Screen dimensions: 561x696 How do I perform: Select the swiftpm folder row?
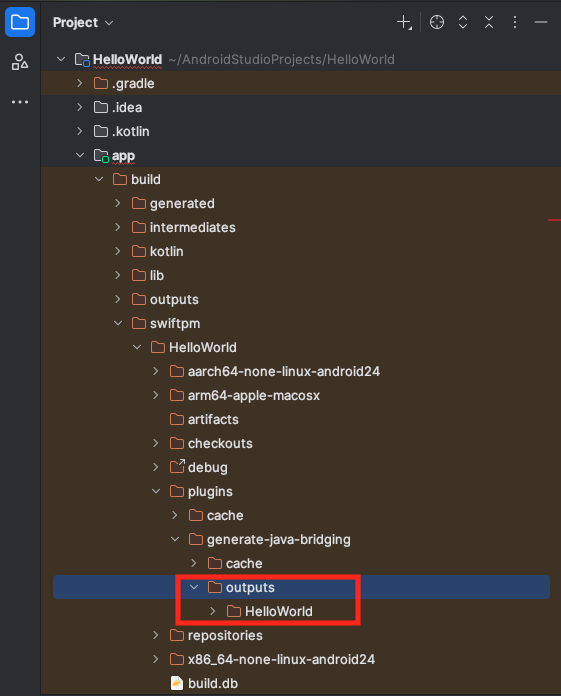(x=301, y=323)
